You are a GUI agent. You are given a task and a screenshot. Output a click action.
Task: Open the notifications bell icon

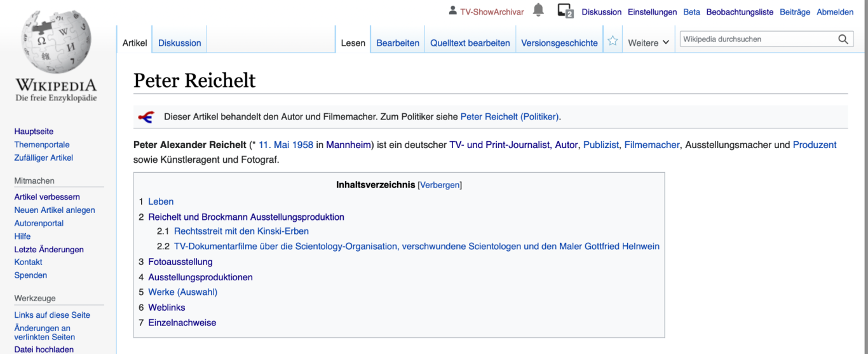click(538, 10)
